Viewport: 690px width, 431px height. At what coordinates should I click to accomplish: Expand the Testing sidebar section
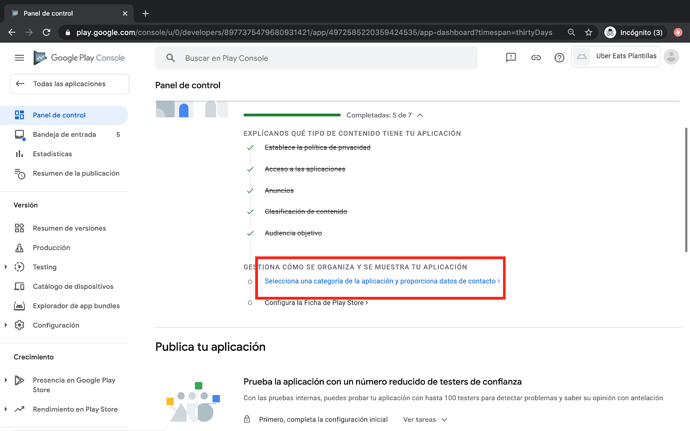[x=7, y=267]
